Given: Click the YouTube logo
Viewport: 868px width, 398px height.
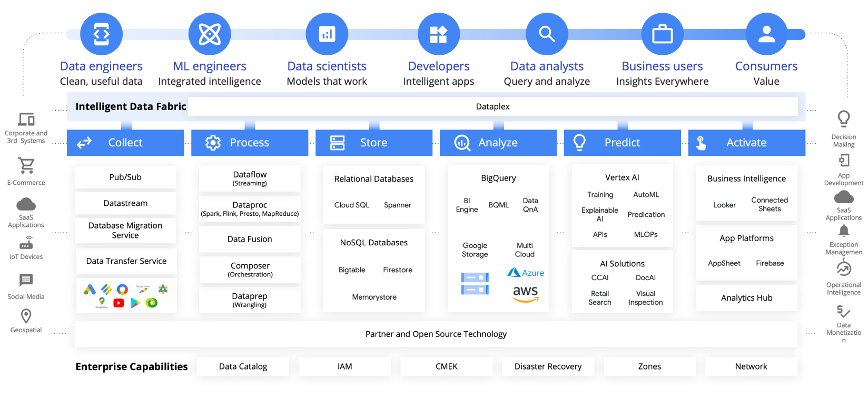Looking at the screenshot, I should 119,303.
